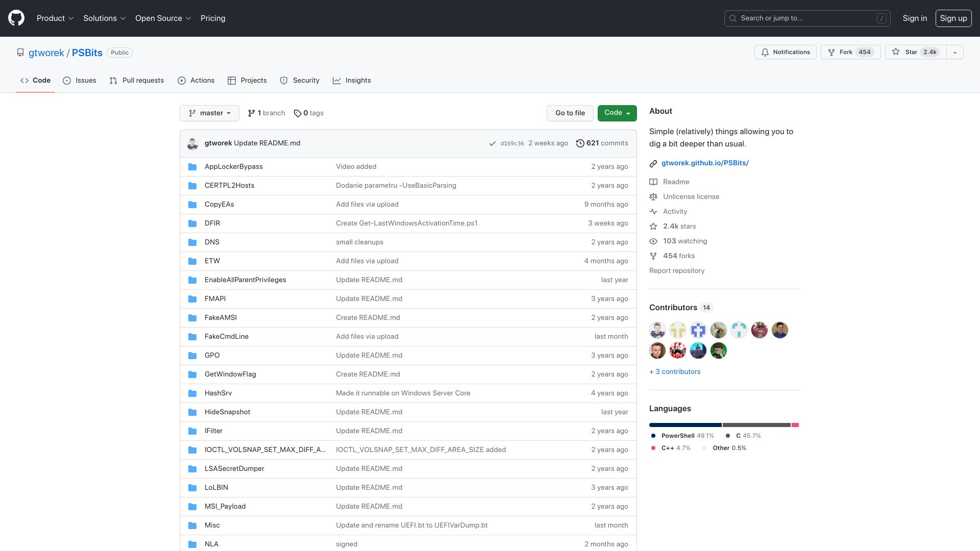This screenshot has height=551, width=980.
Task: Click the Readme book icon
Action: pos(653,182)
